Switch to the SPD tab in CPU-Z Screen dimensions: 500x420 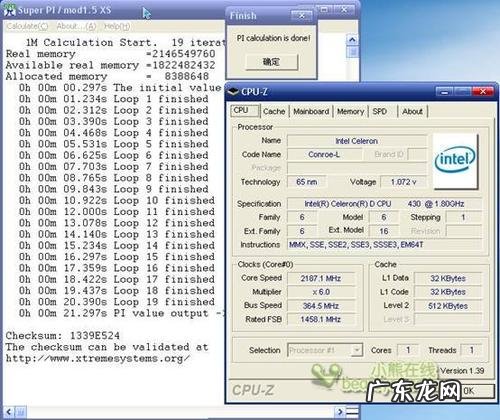point(380,111)
